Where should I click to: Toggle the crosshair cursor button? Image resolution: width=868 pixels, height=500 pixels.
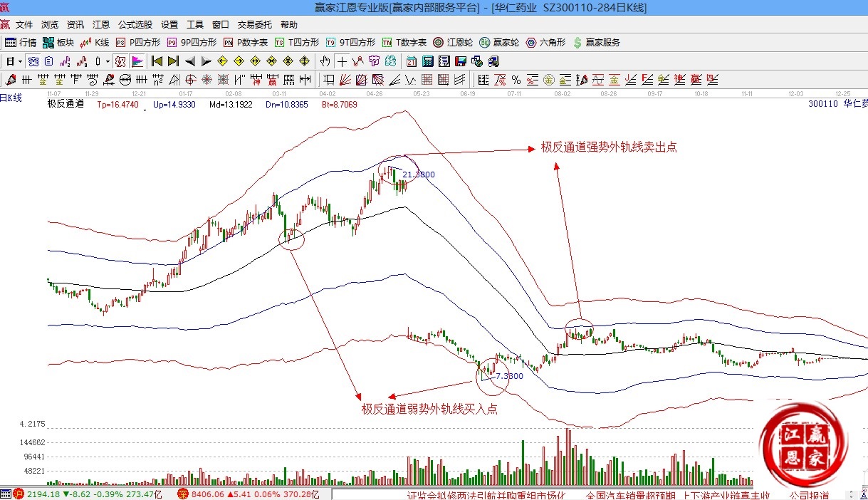click(343, 61)
